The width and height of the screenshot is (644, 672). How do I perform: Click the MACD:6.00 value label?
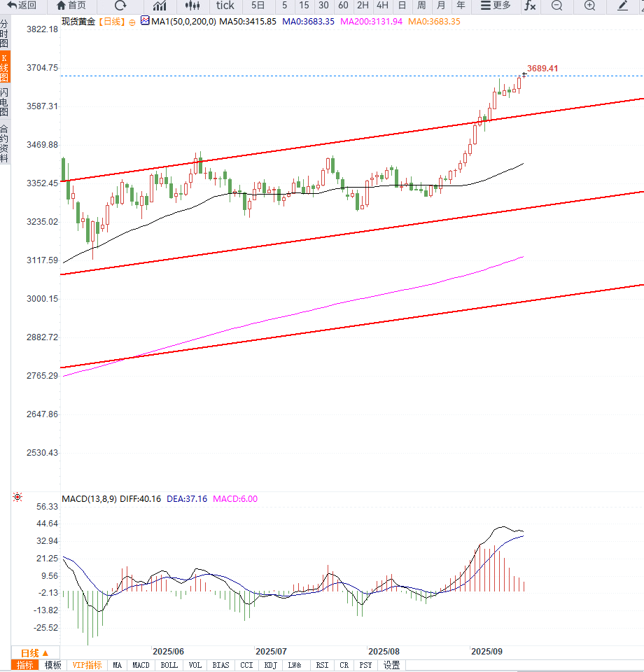(x=235, y=499)
